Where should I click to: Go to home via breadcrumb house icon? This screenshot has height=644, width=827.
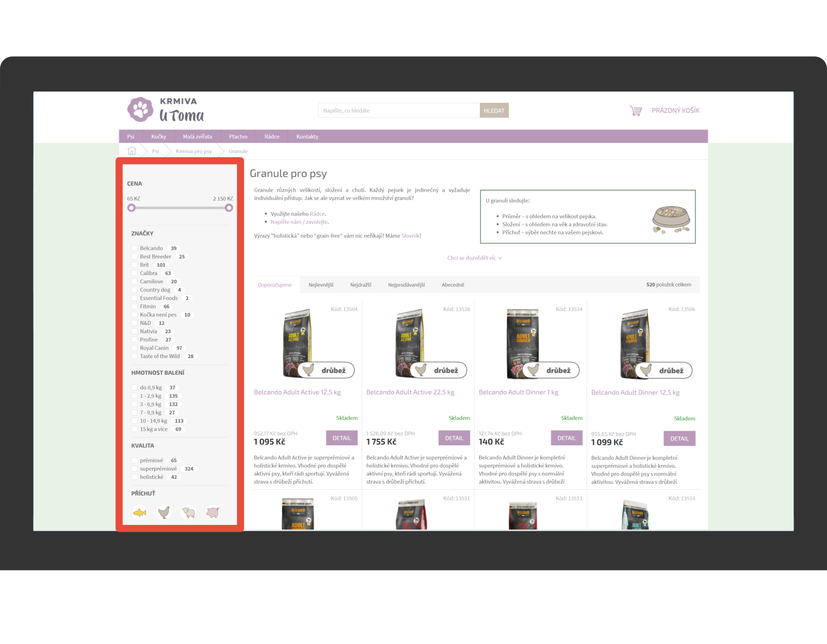132,151
